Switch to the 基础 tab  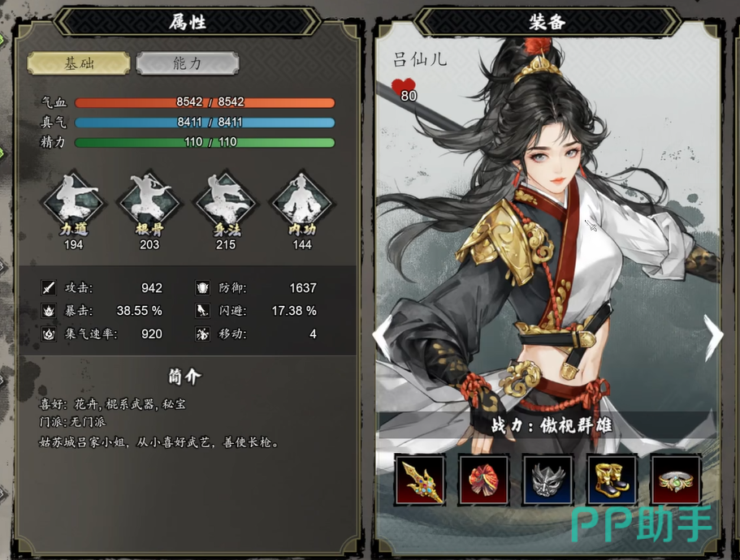[79, 63]
